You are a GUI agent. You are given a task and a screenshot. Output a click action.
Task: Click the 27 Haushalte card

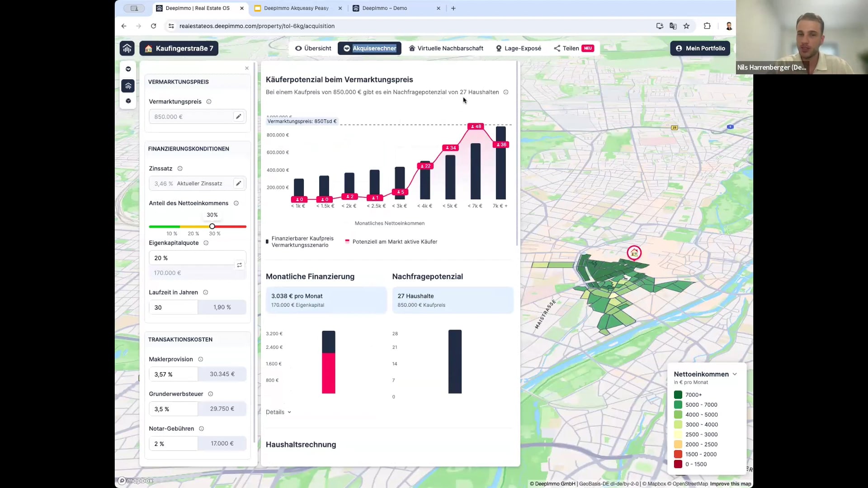[x=453, y=300]
